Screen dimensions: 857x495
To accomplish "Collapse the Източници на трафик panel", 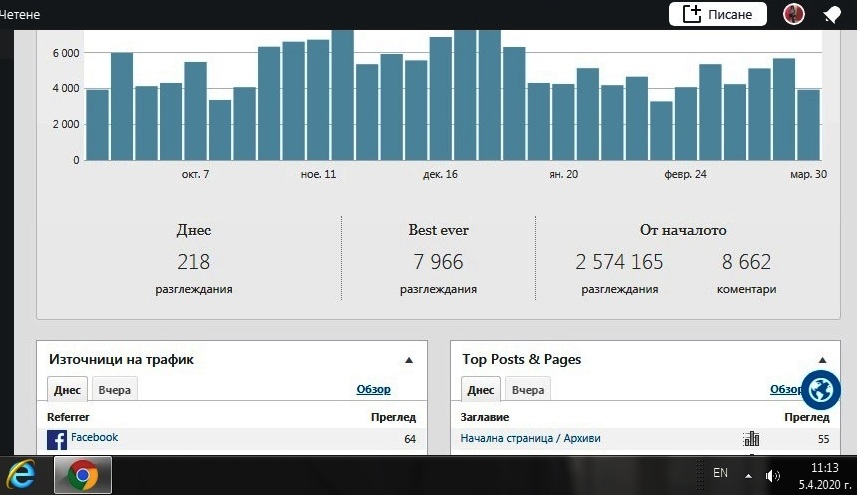I will pyautogui.click(x=408, y=359).
